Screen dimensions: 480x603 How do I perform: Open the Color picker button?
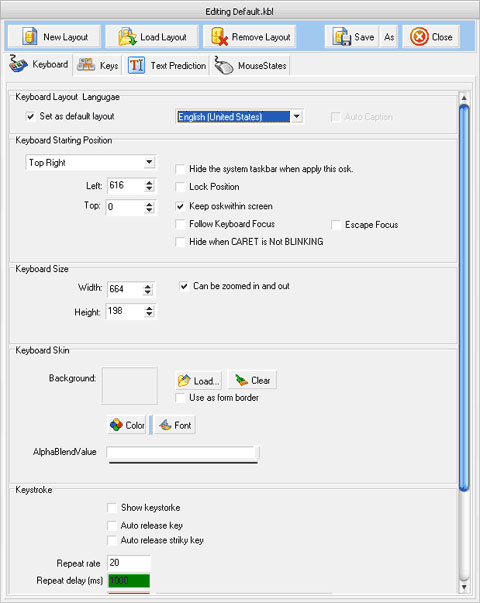127,425
